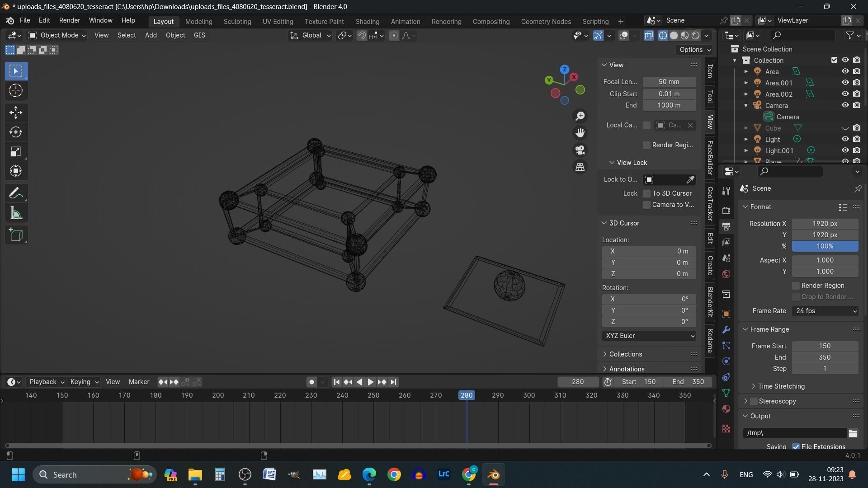868x488 pixels.
Task: Uncheck File Extensions option
Action: (x=796, y=446)
